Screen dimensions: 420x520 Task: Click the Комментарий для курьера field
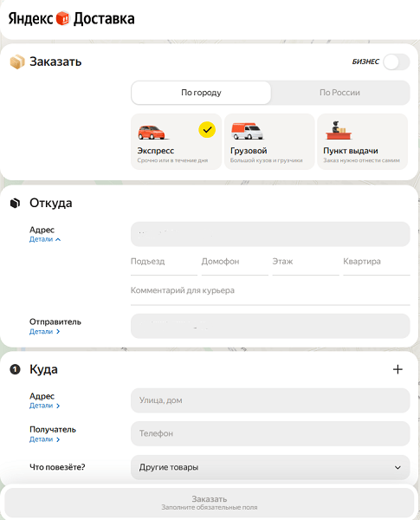coord(270,294)
